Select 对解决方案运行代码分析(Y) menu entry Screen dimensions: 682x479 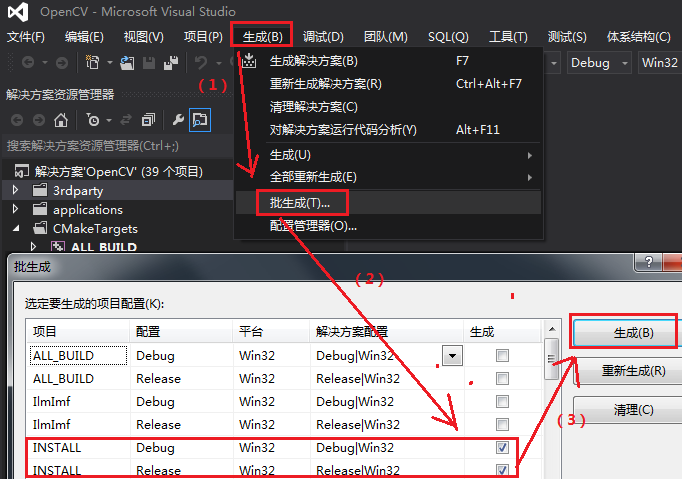tap(389, 130)
